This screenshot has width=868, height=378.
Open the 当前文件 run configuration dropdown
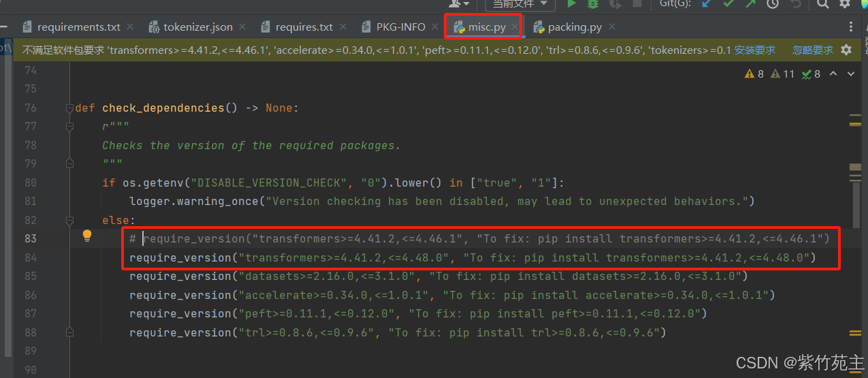pos(519,3)
